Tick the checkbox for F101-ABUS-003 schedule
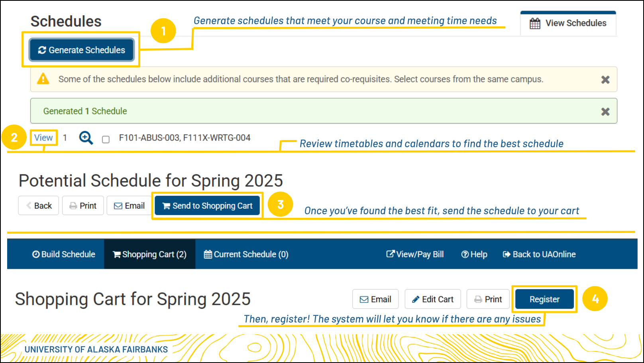644x363 pixels. (x=106, y=139)
